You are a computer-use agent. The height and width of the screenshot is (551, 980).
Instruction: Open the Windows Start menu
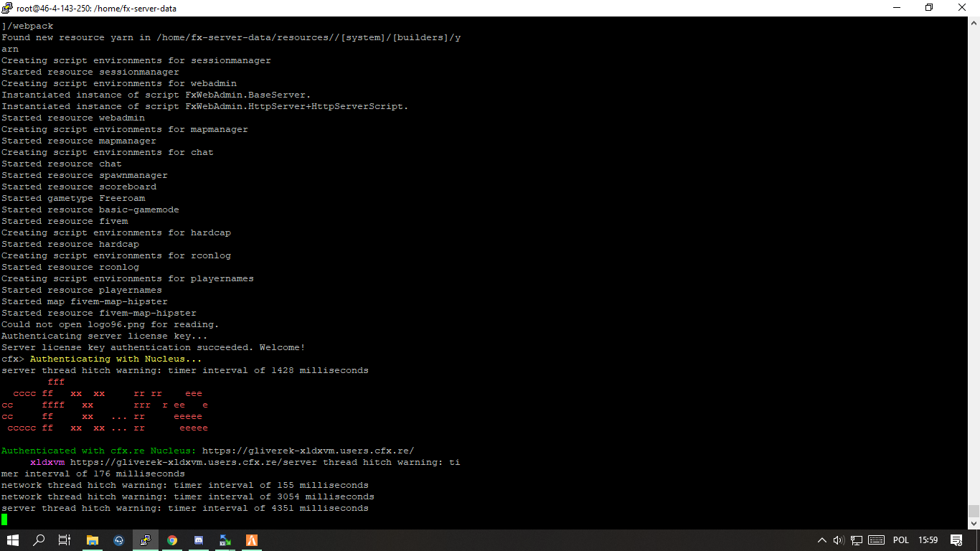coord(12,540)
